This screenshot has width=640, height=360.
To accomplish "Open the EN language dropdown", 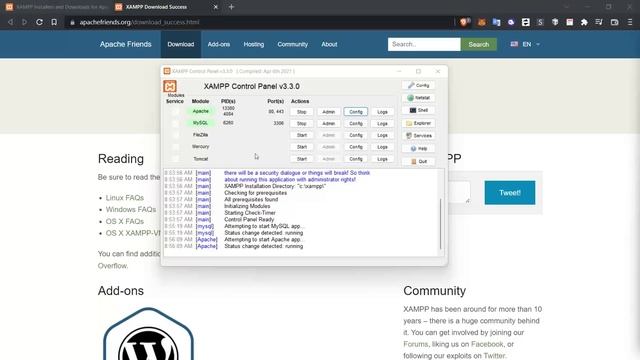I will pyautogui.click(x=525, y=44).
